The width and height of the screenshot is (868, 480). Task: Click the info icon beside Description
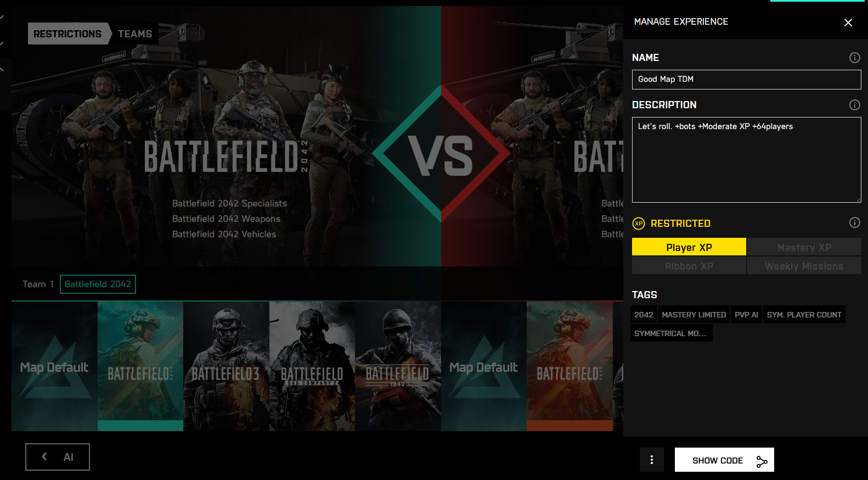(854, 105)
